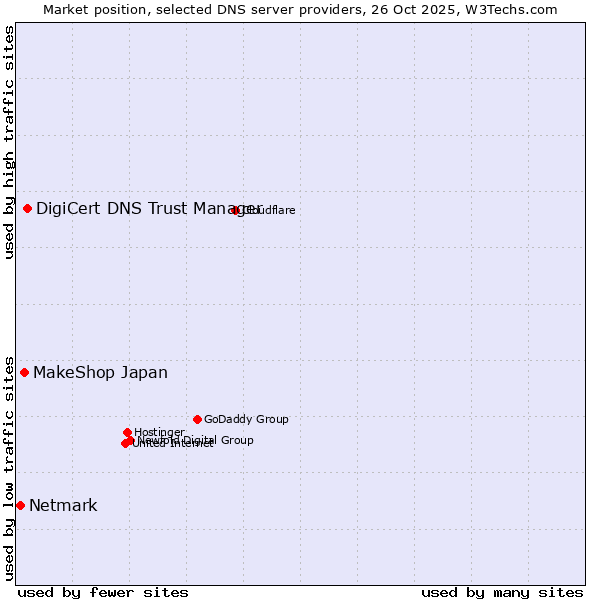Select the Netmark label text
The width and height of the screenshot is (600, 600).
(x=63, y=506)
